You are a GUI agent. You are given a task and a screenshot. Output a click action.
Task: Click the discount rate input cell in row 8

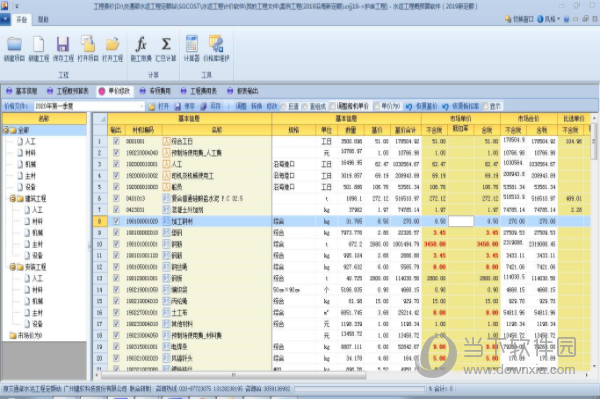pos(461,221)
